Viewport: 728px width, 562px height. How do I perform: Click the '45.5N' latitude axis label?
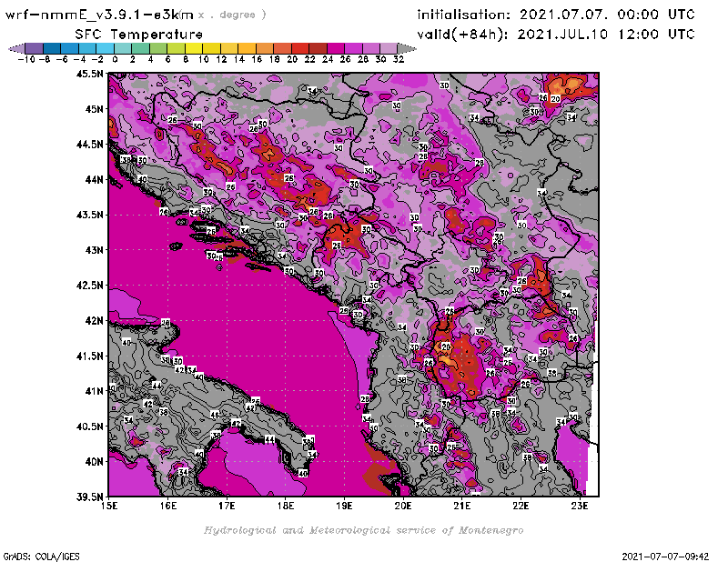(89, 74)
